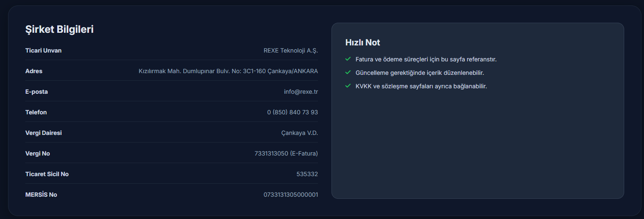The image size is (644, 219).
Task: Click the Fatura ve ödeme süreçleri note text
Action: click(426, 59)
